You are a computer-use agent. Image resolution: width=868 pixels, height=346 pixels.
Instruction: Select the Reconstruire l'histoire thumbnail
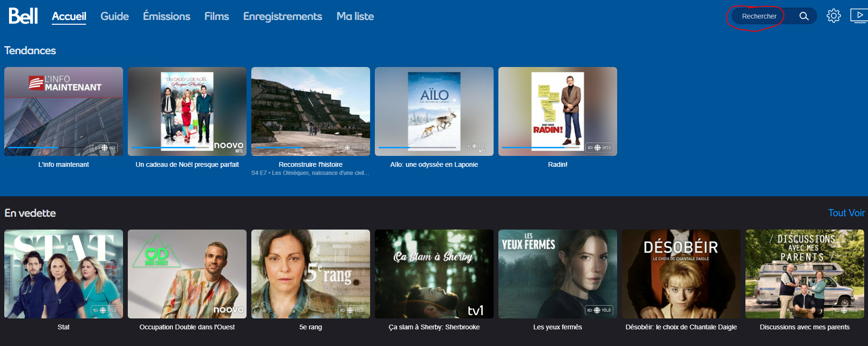(311, 111)
